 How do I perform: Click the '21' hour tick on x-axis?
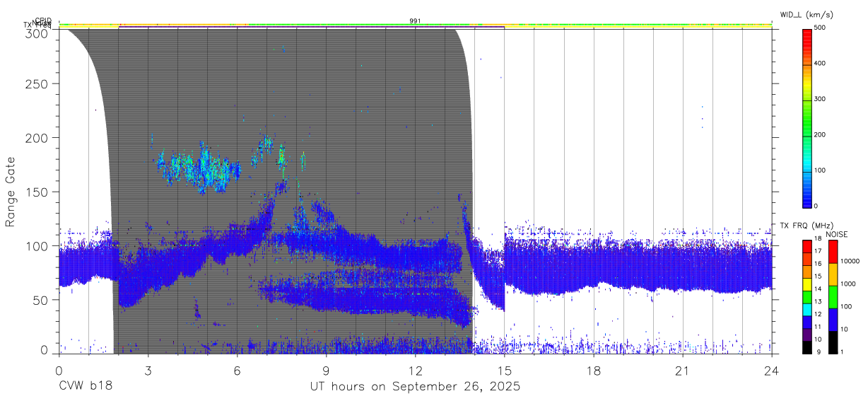point(683,371)
